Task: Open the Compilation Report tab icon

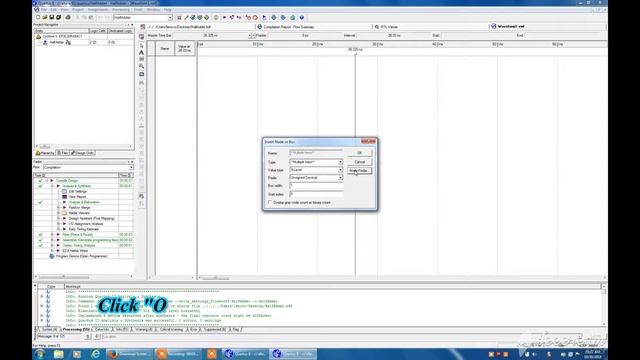Action: click(x=259, y=27)
